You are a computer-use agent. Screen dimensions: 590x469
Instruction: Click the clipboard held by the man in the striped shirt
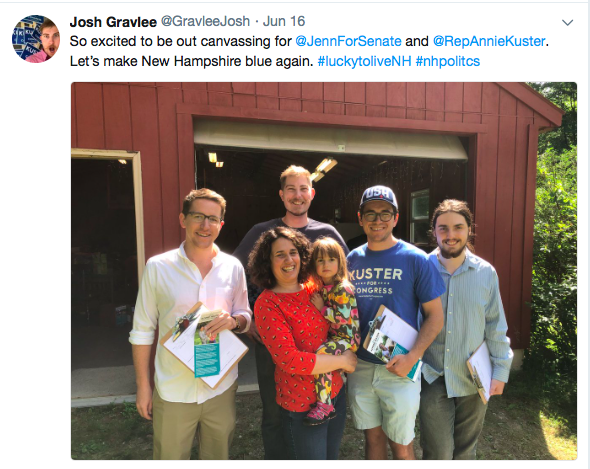[x=480, y=373]
